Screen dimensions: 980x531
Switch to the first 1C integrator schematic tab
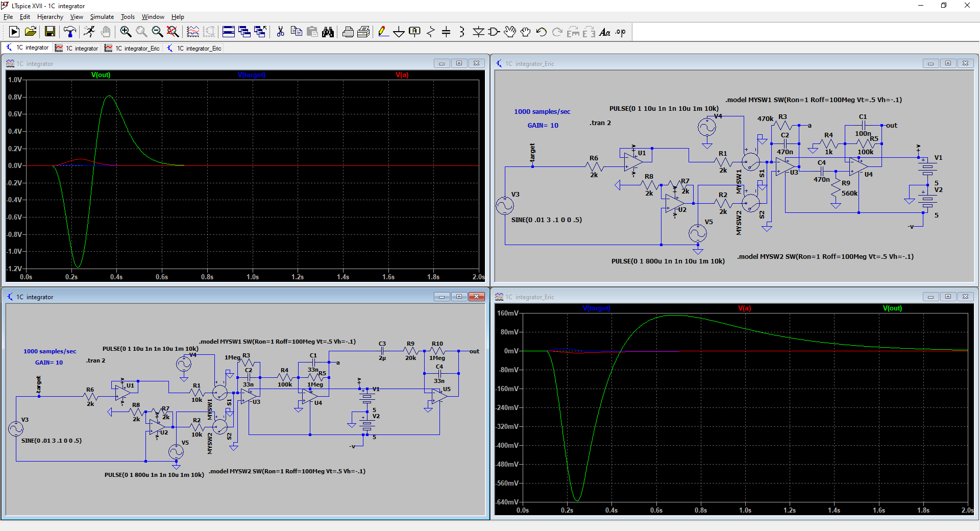pos(28,48)
